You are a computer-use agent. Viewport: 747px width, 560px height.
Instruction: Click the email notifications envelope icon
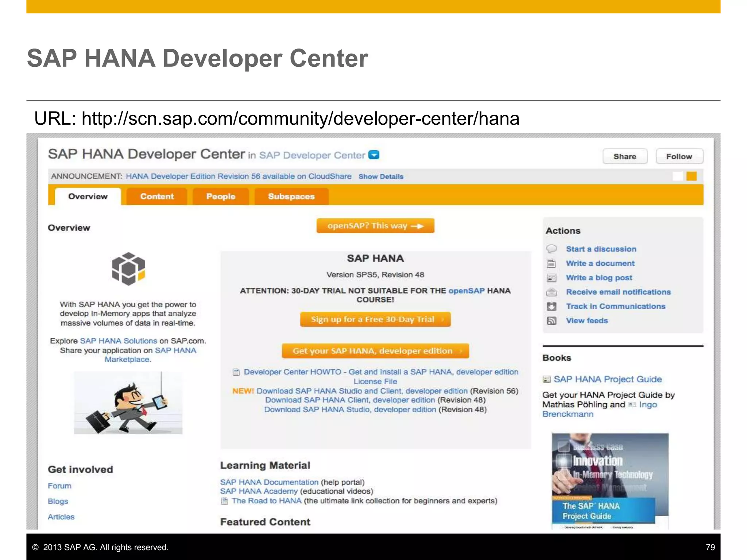point(551,292)
